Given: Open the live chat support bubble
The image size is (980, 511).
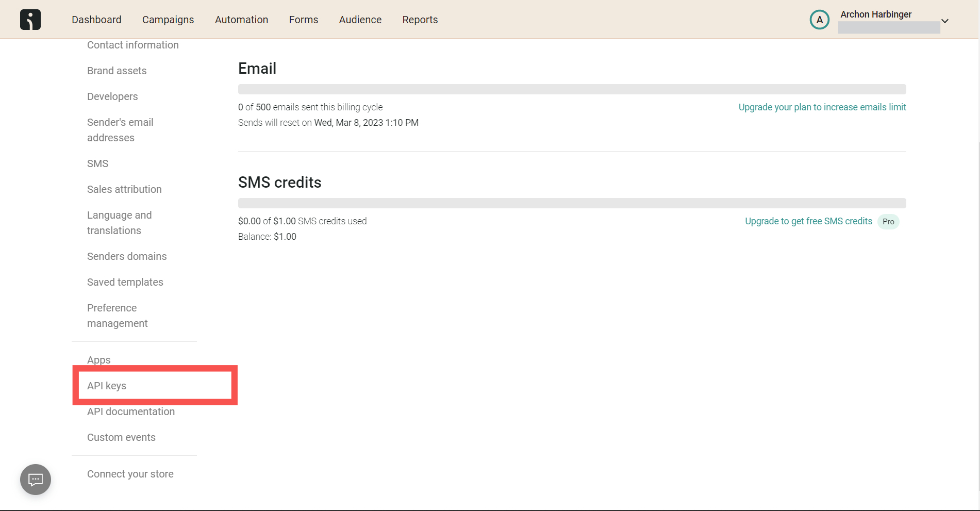Looking at the screenshot, I should [x=36, y=480].
